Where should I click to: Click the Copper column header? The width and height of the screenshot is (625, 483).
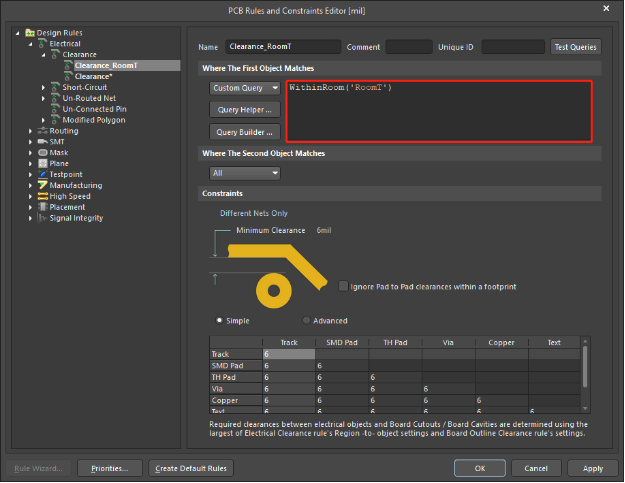click(501, 342)
